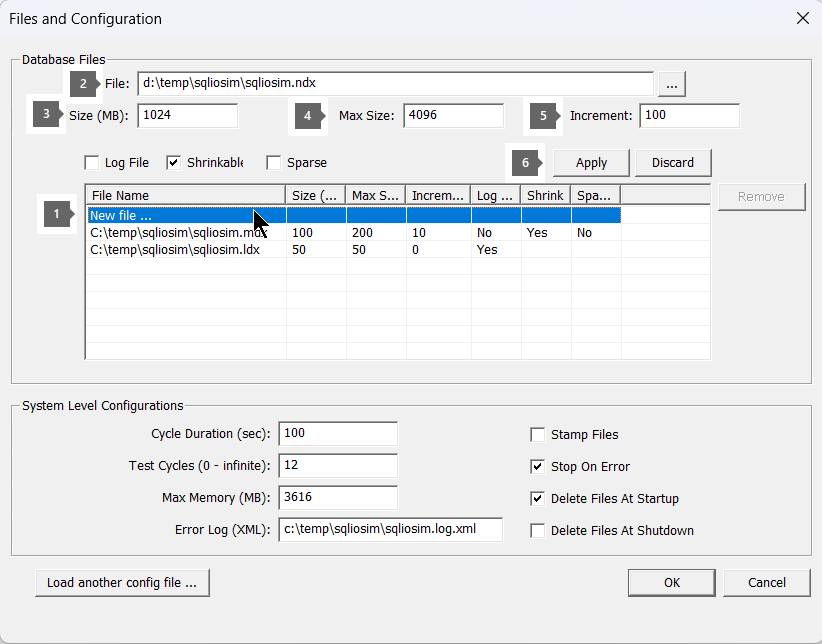This screenshot has height=644, width=822.
Task: Enable the Log File checkbox
Action: (92, 163)
